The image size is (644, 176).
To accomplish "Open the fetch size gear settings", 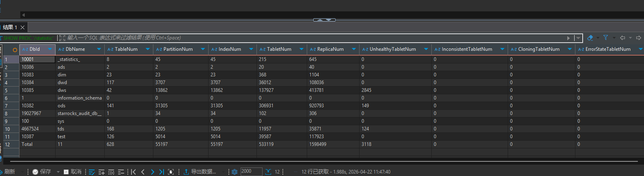I will [x=234, y=172].
